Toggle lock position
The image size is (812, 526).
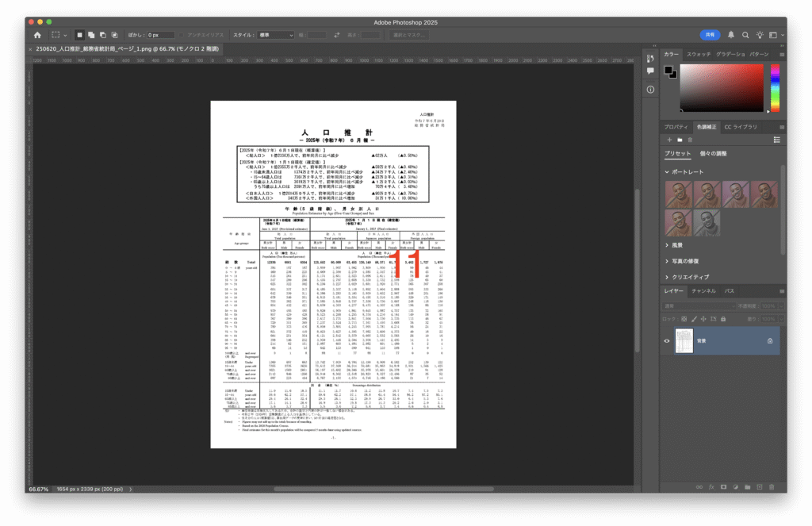pos(703,319)
